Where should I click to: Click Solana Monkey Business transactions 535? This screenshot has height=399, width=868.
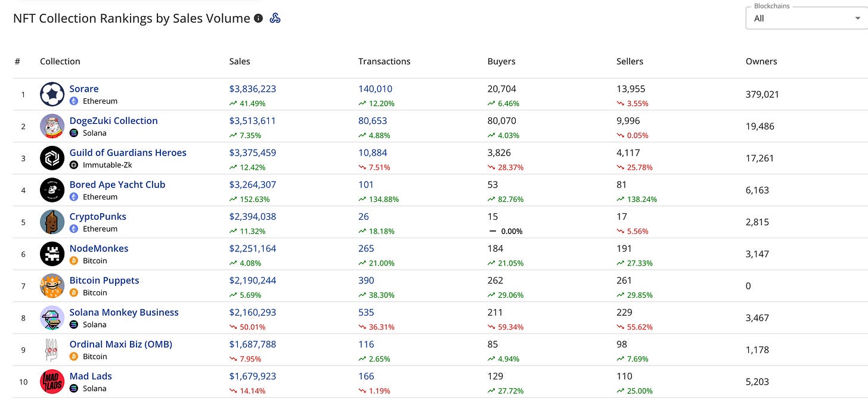367,312
